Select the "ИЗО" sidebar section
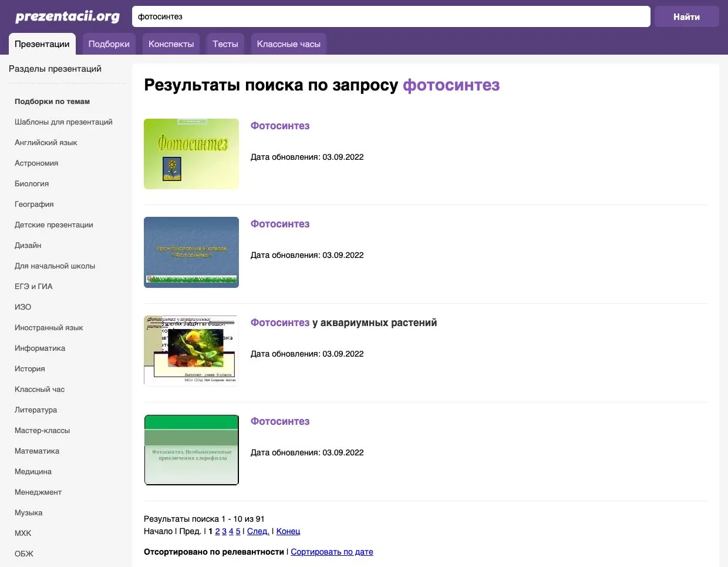Viewport: 728px width, 567px height. pyautogui.click(x=23, y=307)
